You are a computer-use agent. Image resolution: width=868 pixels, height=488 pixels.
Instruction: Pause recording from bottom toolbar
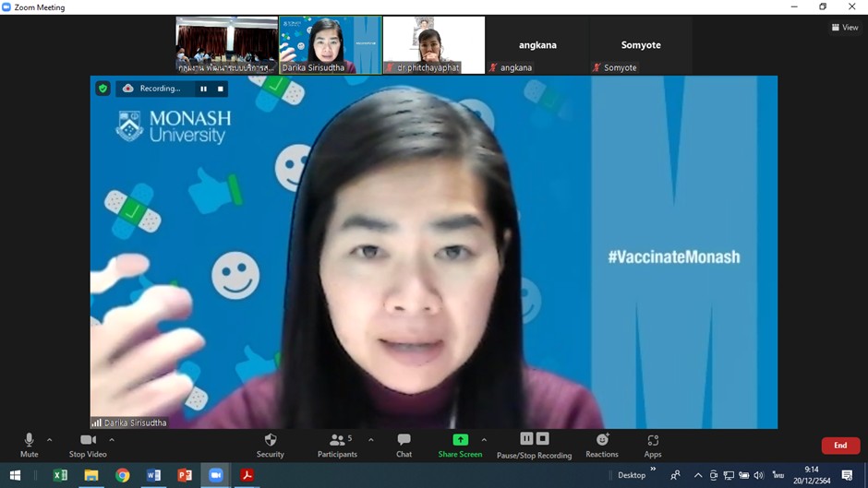pos(526,439)
